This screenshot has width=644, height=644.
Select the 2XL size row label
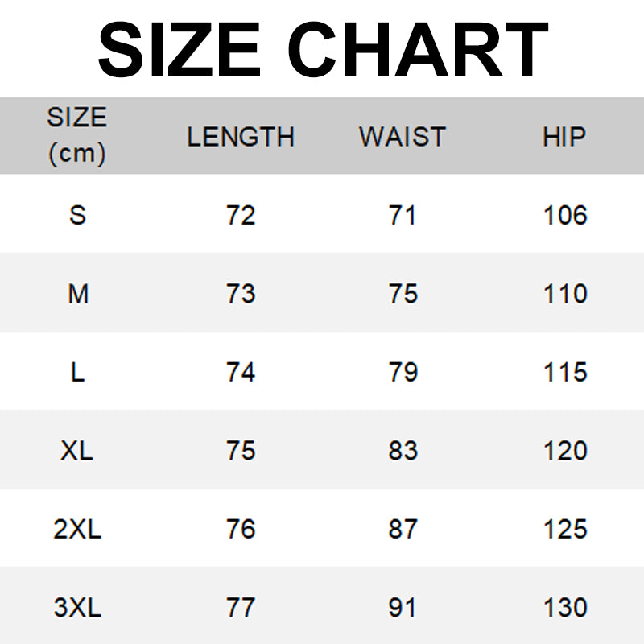click(77, 530)
